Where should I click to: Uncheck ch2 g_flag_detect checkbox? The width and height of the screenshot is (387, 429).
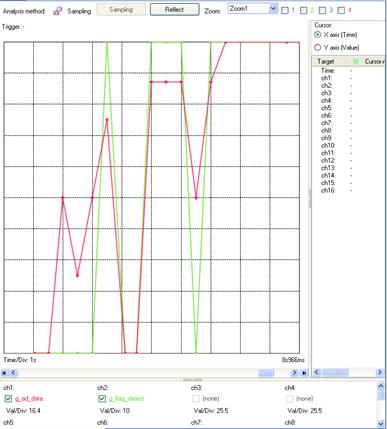[x=102, y=399]
